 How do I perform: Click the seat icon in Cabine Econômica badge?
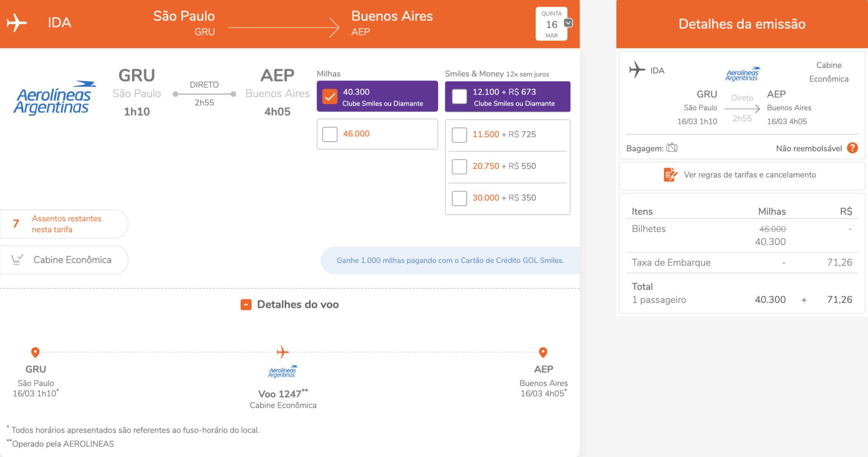[17, 259]
